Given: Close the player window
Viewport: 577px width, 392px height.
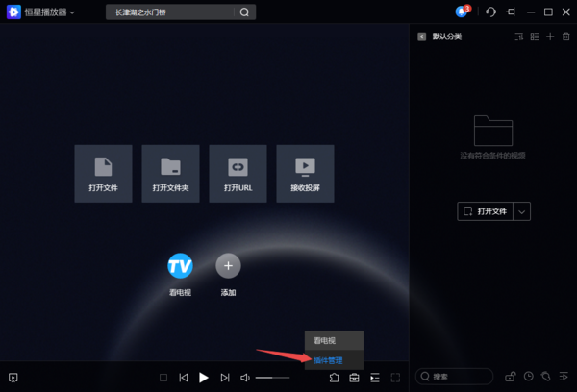Looking at the screenshot, I should [x=566, y=12].
